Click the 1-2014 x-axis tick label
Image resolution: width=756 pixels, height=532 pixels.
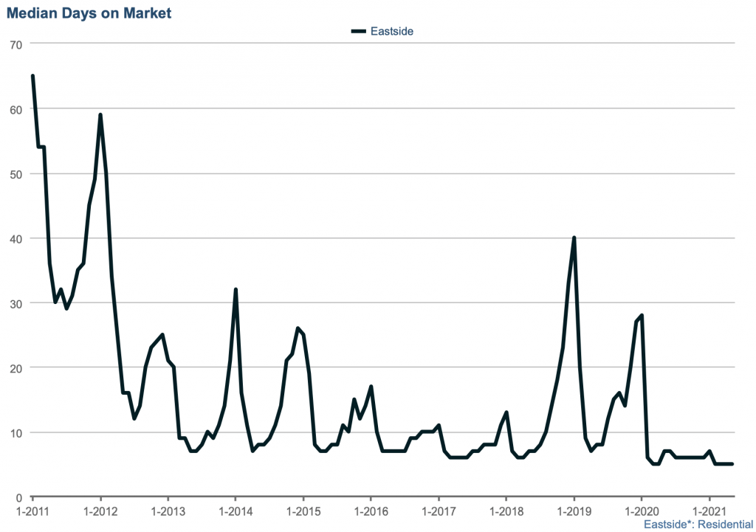[x=235, y=511]
